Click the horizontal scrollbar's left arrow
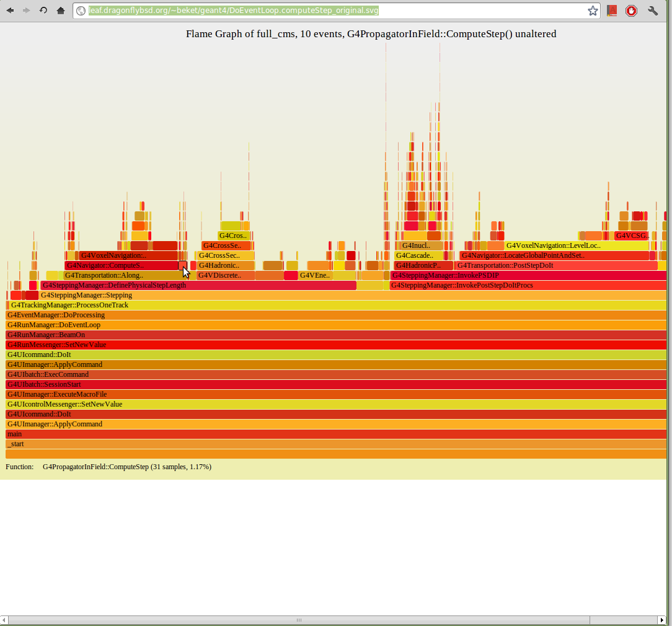Viewport: 672px width, 626px height. (x=4, y=620)
